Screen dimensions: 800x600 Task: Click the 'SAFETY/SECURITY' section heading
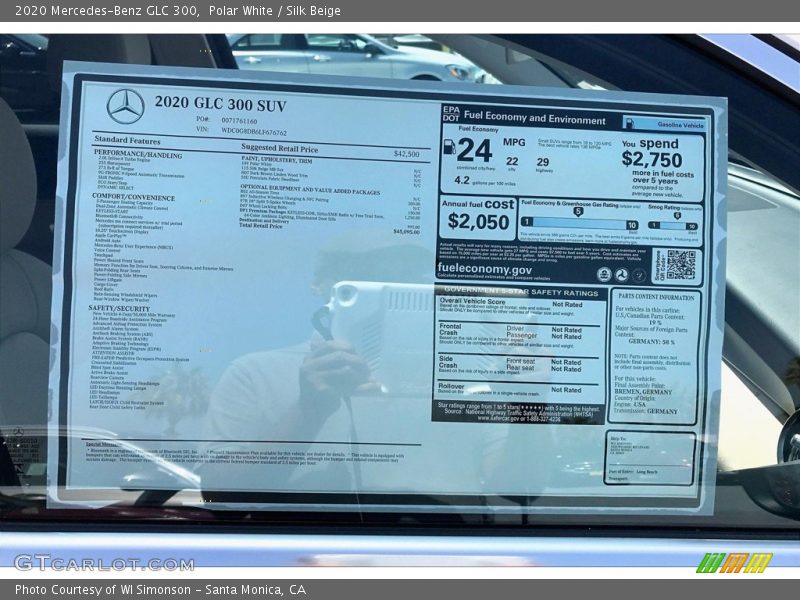tap(119, 308)
